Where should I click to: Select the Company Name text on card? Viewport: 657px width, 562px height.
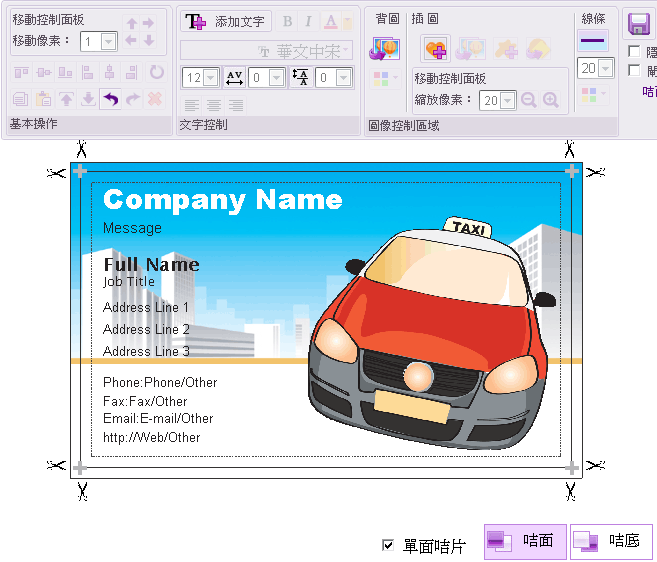coord(222,200)
